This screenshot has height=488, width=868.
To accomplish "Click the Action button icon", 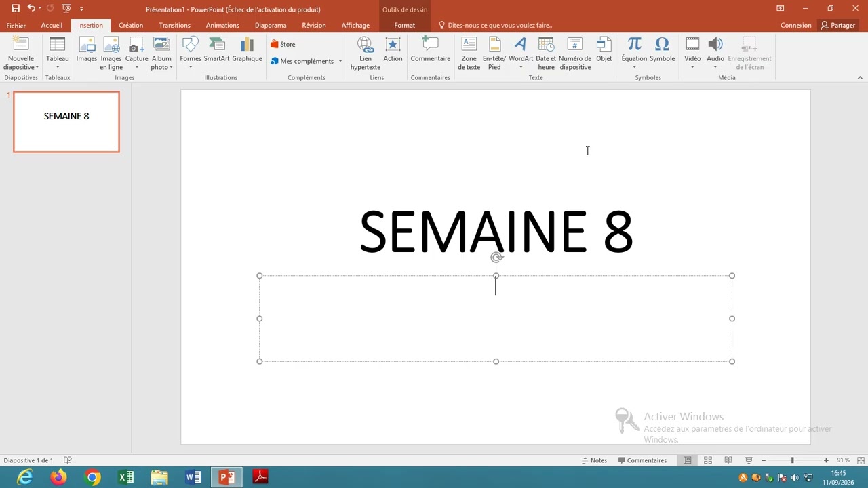I will click(393, 49).
